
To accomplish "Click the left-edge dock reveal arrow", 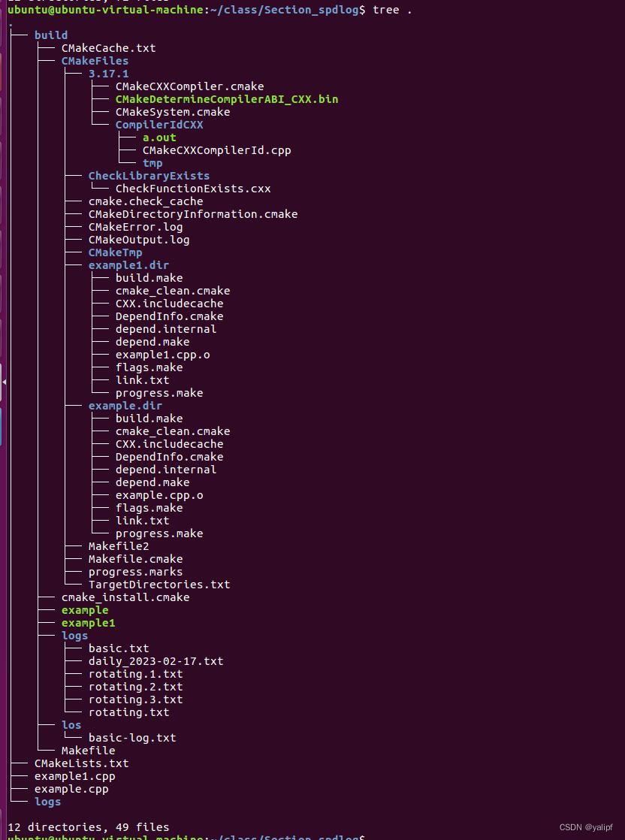I will pos(4,382).
